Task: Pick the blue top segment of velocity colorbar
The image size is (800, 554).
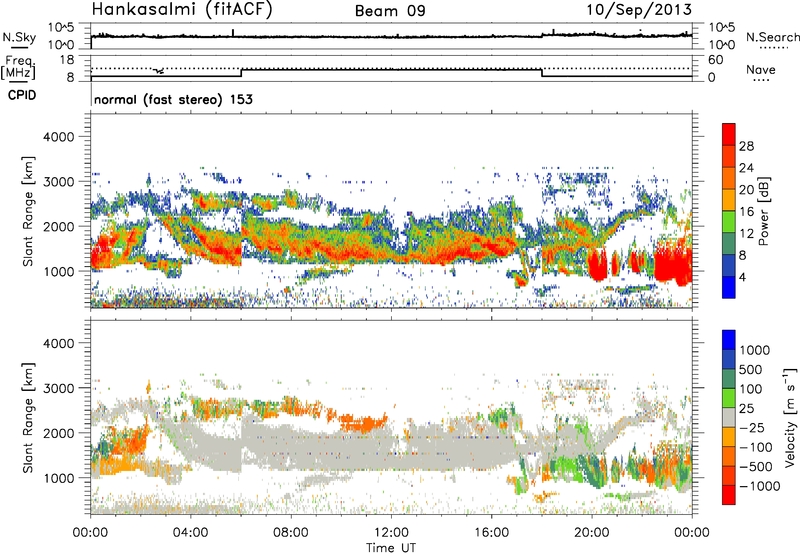Action: pos(729,340)
